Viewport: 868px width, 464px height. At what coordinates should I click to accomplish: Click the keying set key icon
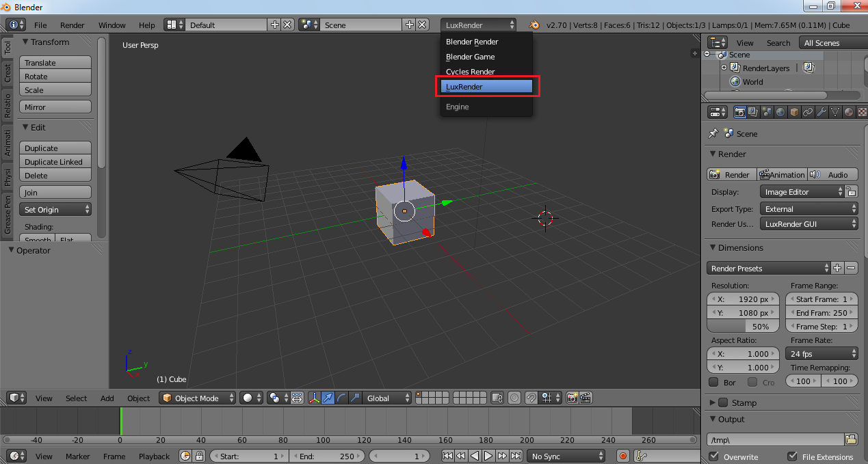[x=641, y=456]
